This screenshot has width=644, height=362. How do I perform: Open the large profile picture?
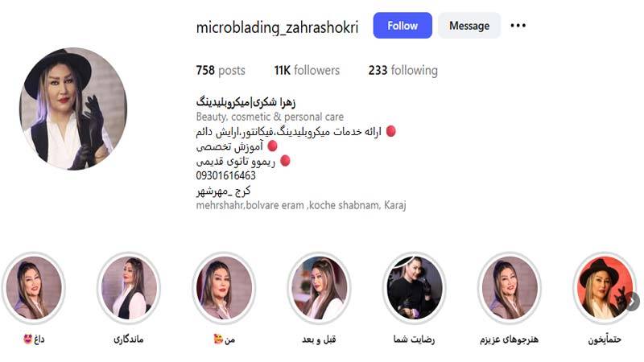[x=73, y=109]
